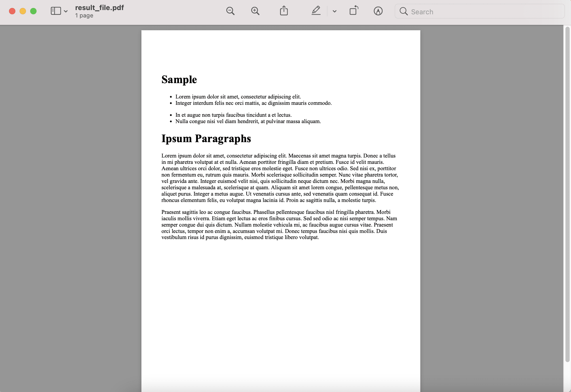Click the '1 page' subtitle text
The image size is (571, 392).
84,16
